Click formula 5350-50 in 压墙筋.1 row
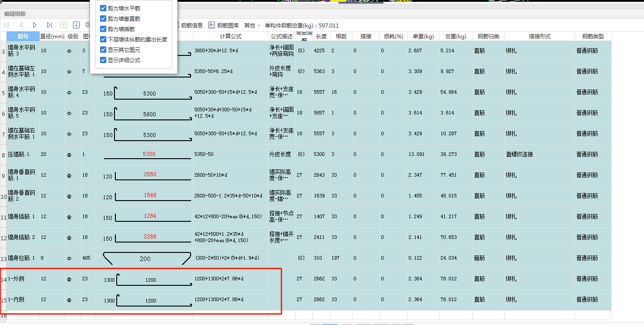Screen dimensions: 644x325 tap(231, 155)
